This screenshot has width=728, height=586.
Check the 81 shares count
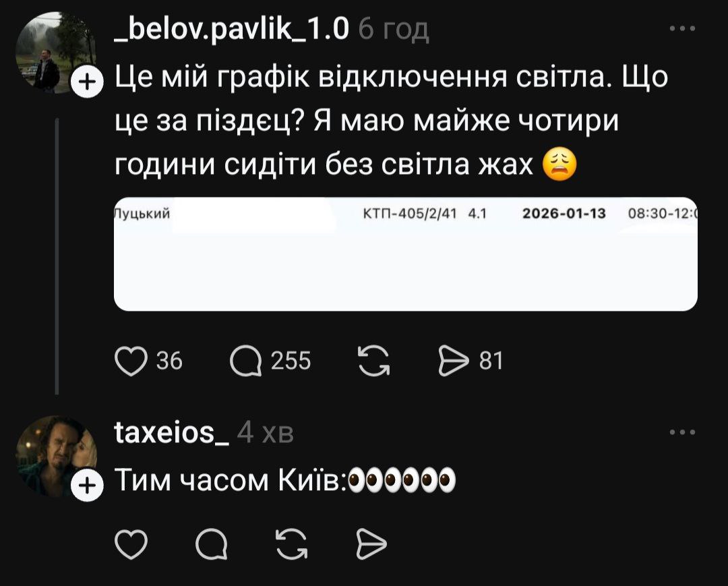(493, 361)
